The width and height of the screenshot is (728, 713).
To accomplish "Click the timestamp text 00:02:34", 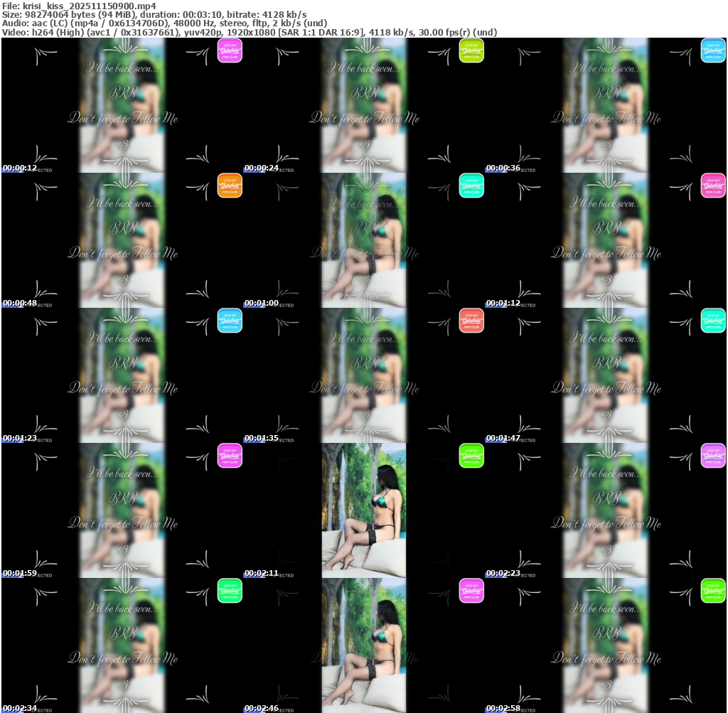I will [x=20, y=708].
